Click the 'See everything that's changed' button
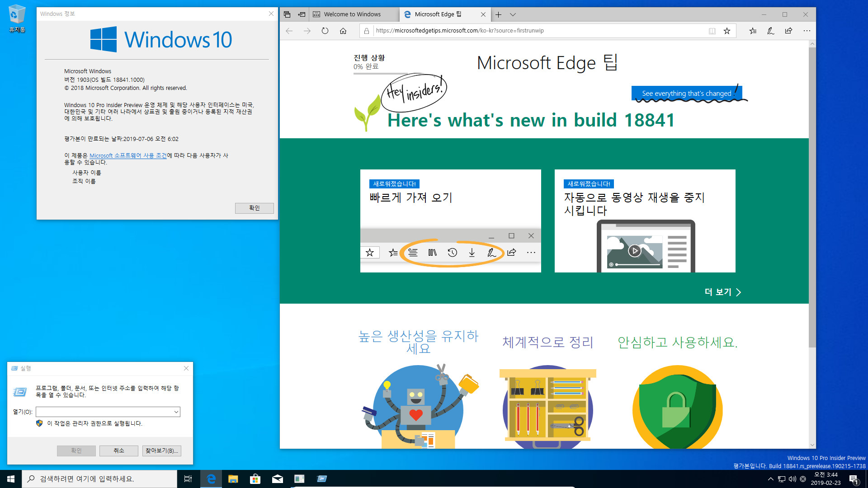 click(x=687, y=94)
